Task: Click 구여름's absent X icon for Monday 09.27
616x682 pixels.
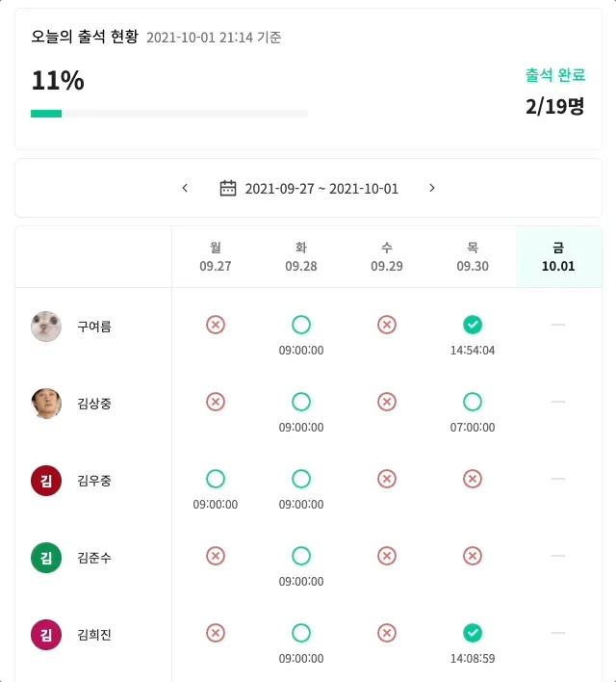Action: pos(216,325)
